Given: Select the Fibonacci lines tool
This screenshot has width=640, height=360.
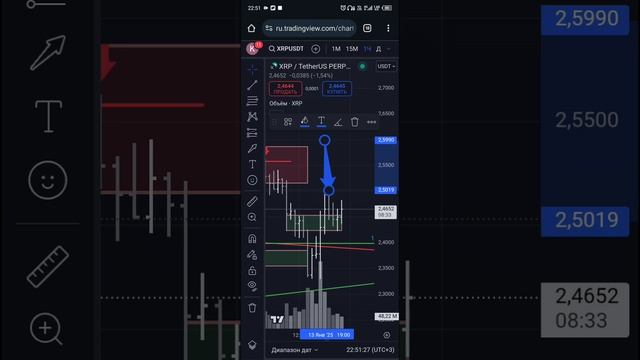Looking at the screenshot, I should 252,101.
